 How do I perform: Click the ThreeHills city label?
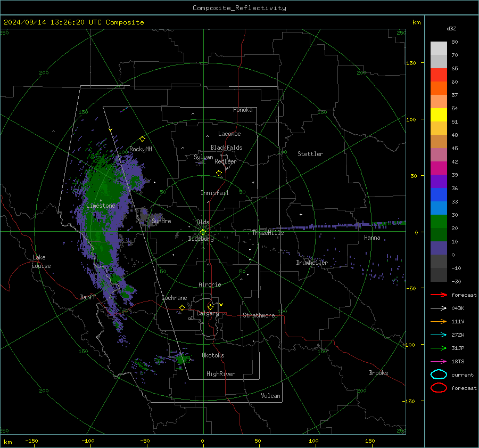pos(268,233)
